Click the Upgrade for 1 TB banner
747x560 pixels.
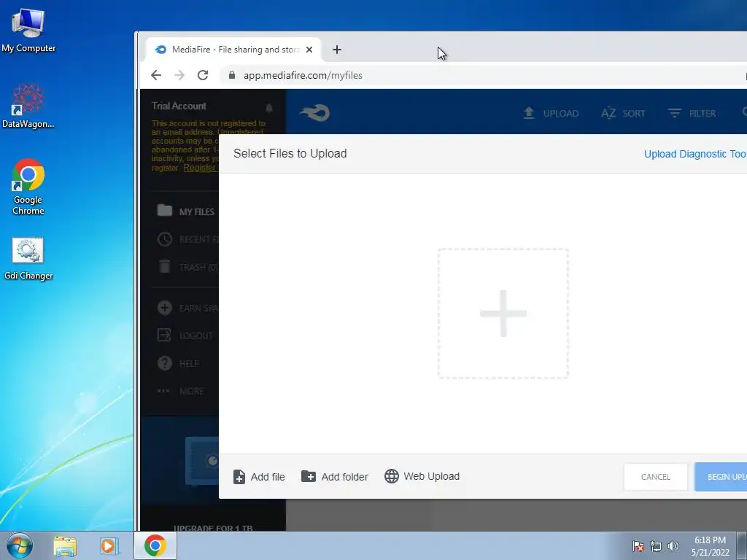[213, 528]
